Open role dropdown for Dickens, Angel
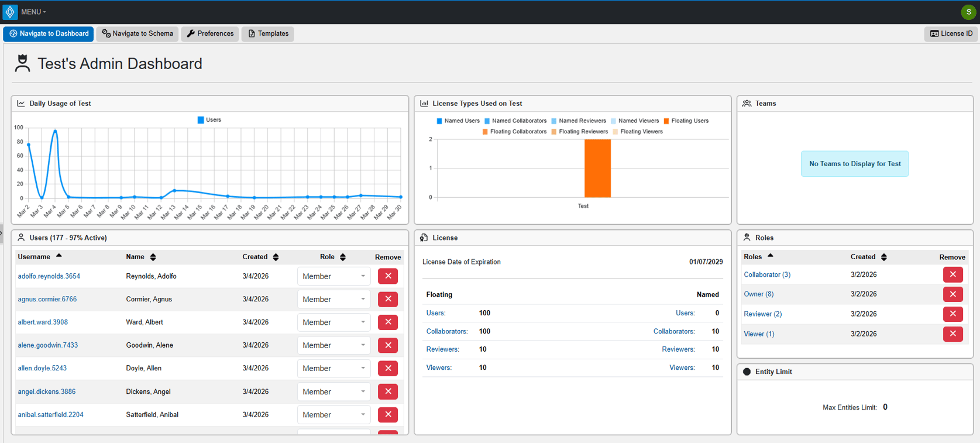Screen dimensions: 980x443 [333, 392]
